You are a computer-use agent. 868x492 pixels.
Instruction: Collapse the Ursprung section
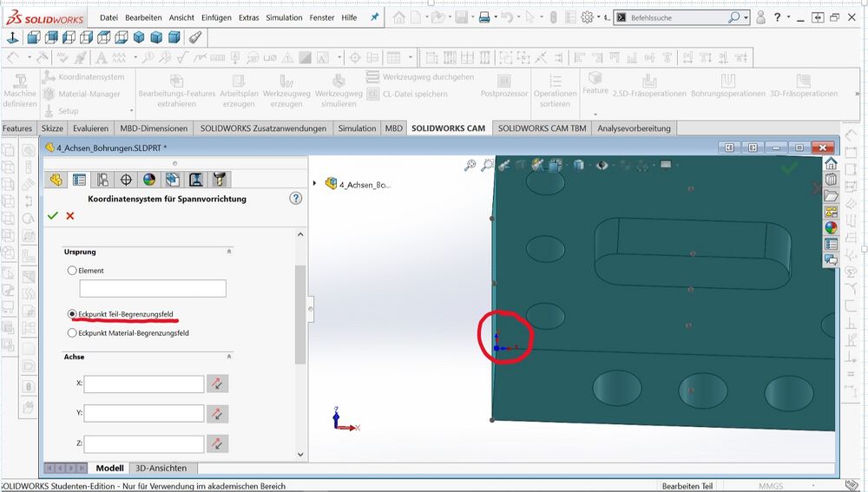(x=229, y=252)
